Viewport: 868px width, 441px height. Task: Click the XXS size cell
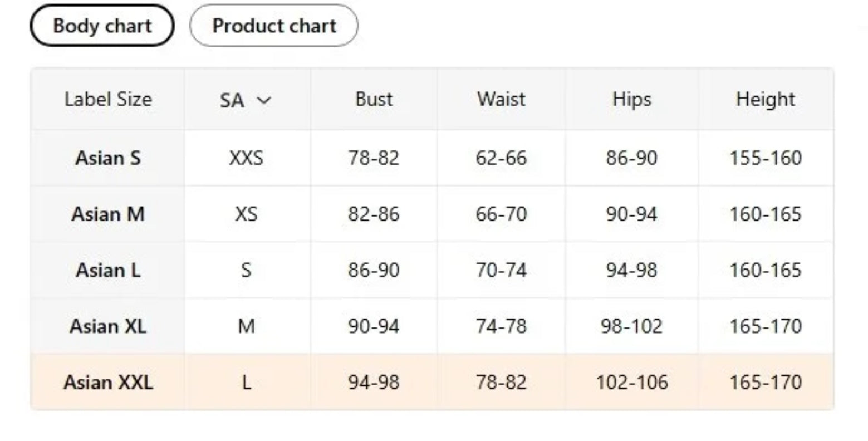coord(246,158)
